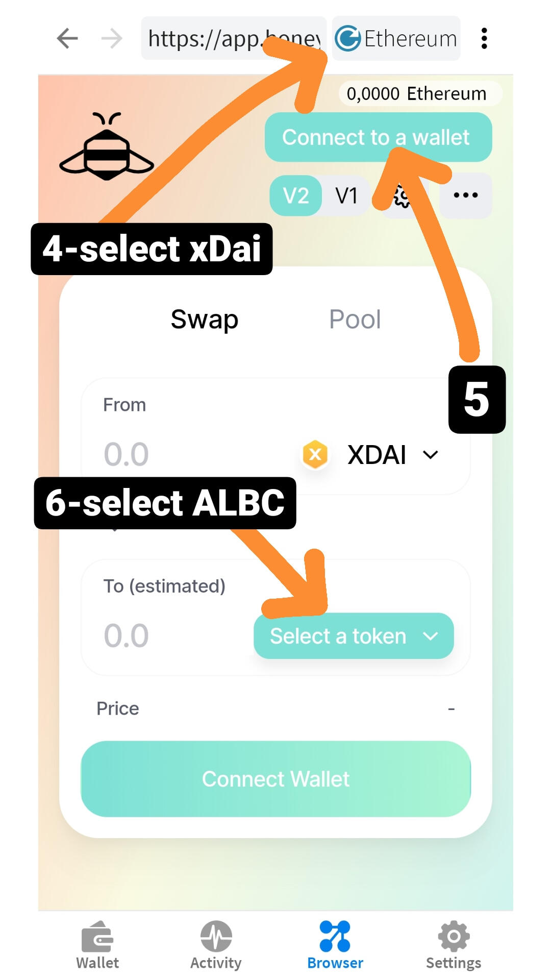Open swap settings gear icon
Image resolution: width=551 pixels, height=980 pixels.
[404, 197]
